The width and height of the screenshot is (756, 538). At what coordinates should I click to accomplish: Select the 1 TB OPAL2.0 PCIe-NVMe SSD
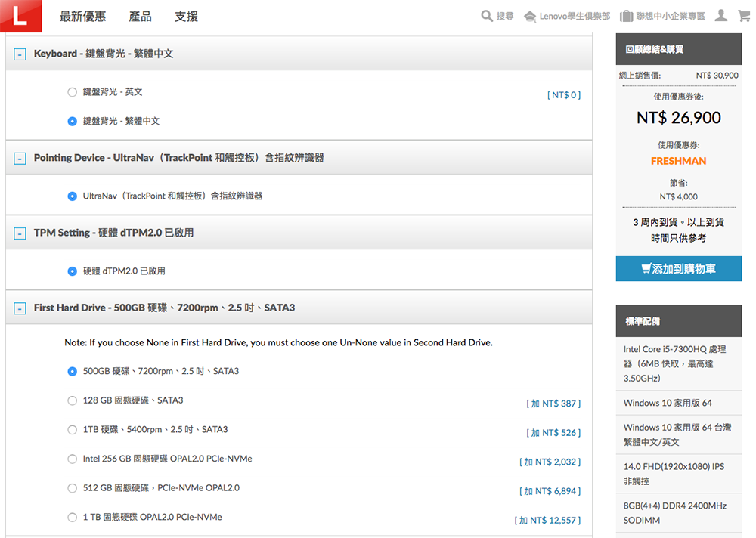point(73,518)
